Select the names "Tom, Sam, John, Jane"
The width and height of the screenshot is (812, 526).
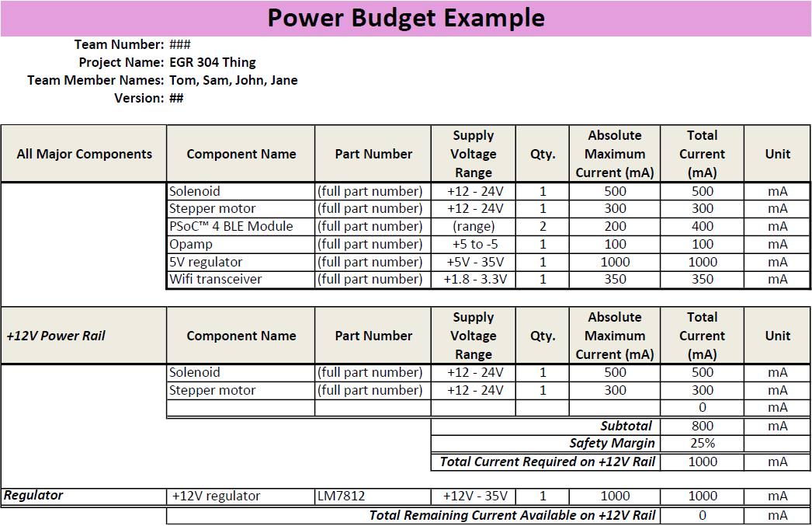[x=233, y=80]
